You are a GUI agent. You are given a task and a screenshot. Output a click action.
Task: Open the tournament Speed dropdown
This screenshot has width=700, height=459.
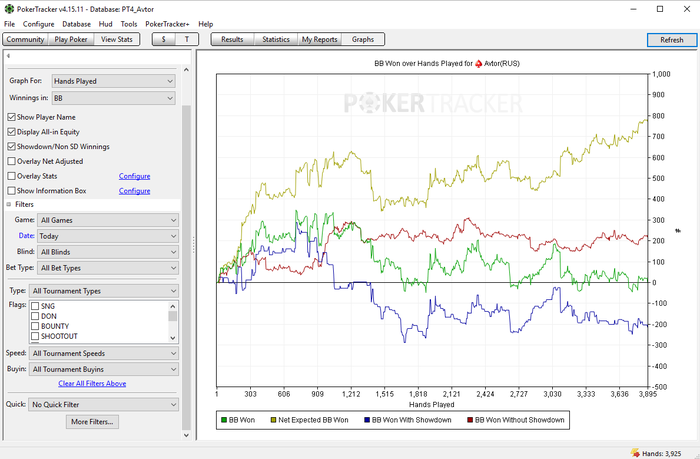[x=104, y=353]
